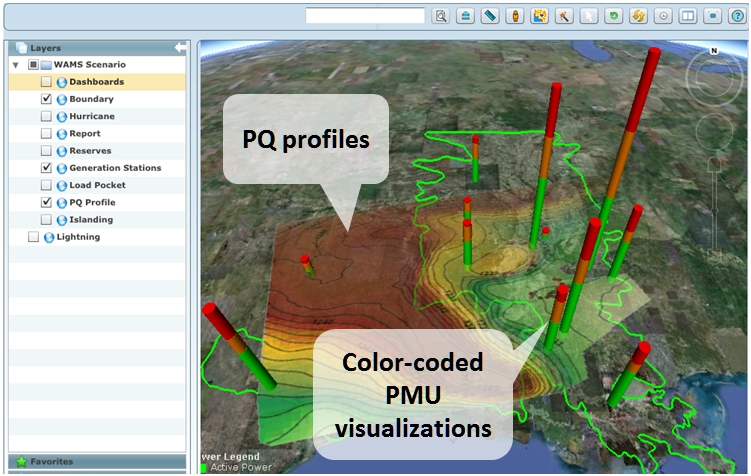751x476 pixels.
Task: Collapse the WAMS Scenario tree node
Action: (15, 65)
